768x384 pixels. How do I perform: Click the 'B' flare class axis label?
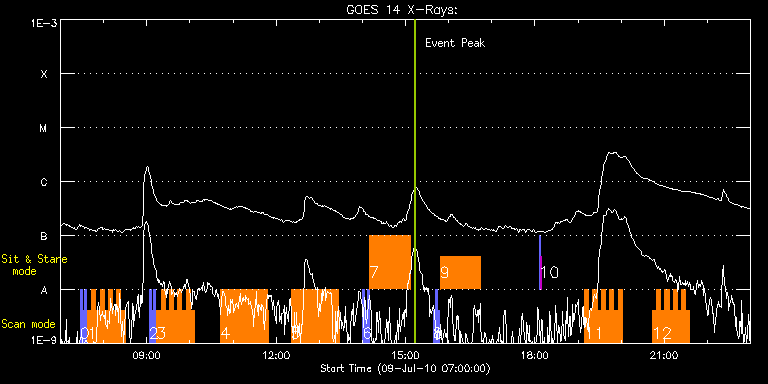(44, 236)
